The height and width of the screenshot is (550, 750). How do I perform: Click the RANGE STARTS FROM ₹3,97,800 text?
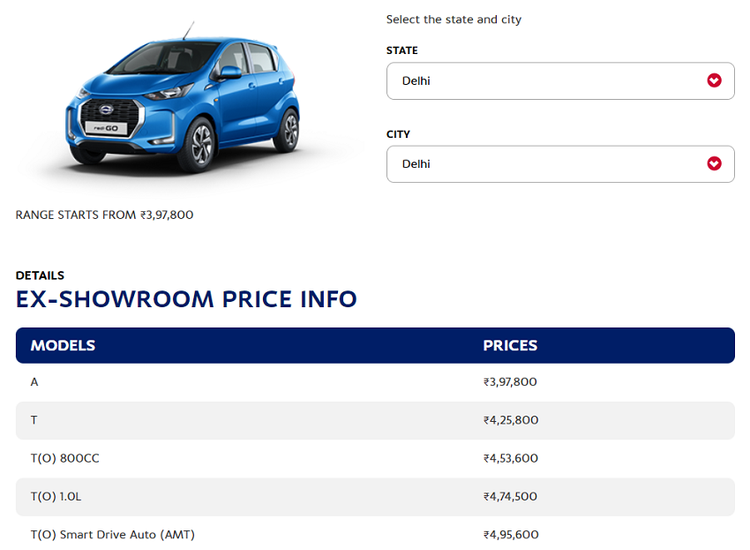pos(104,214)
